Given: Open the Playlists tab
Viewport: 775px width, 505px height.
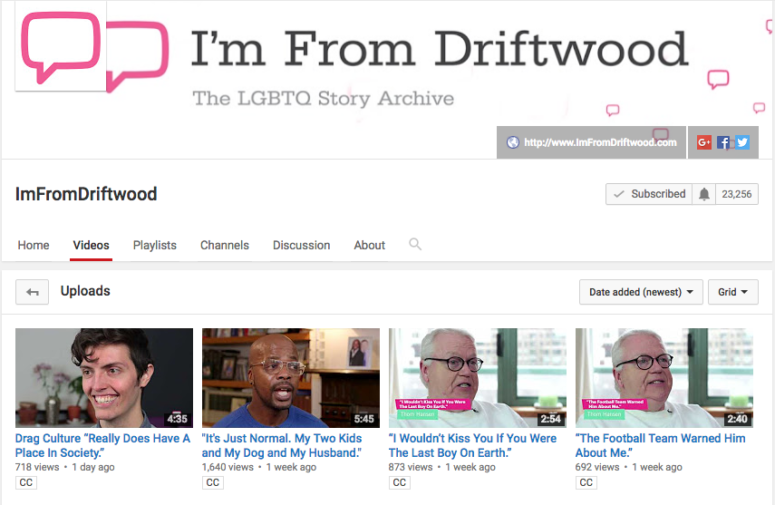Looking at the screenshot, I should pos(155,245).
